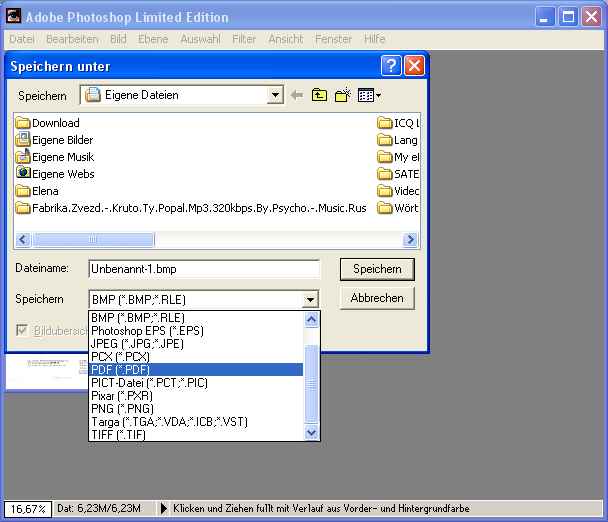Click the status bar info arrow

(x=164, y=508)
